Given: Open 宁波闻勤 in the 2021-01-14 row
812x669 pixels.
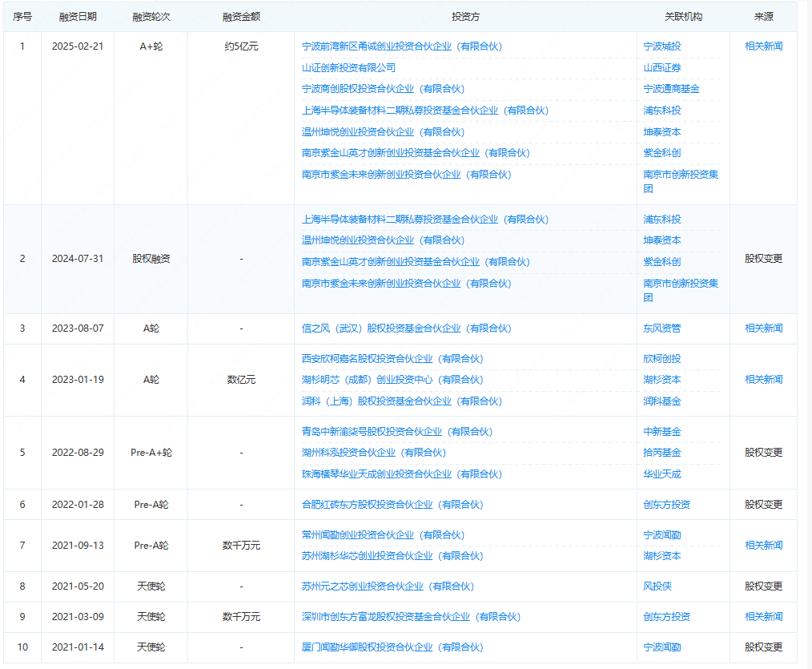Looking at the screenshot, I should tap(661, 647).
